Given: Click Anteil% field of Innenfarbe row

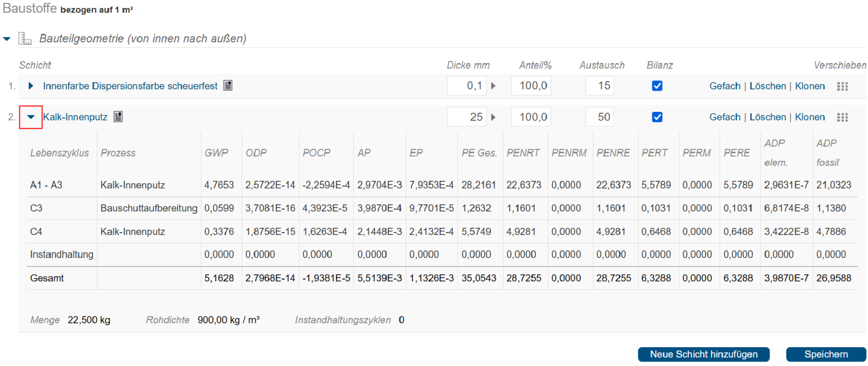Looking at the screenshot, I should point(531,86).
